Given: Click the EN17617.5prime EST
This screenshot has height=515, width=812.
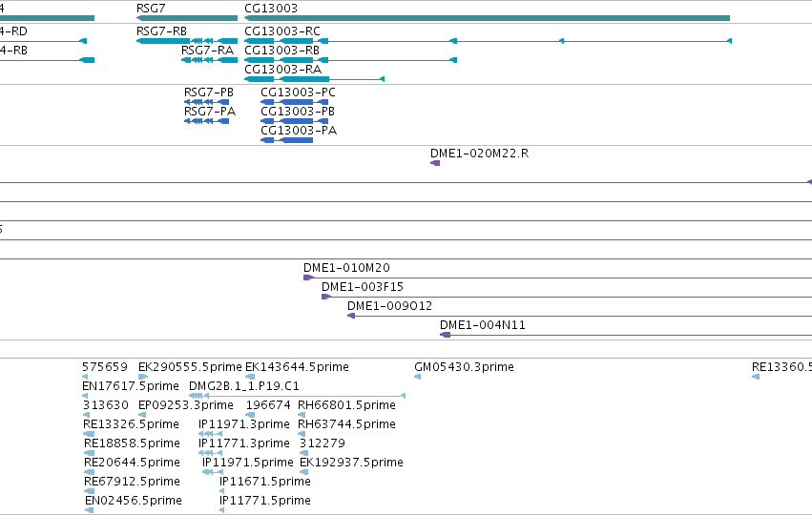Looking at the screenshot, I should point(86,396).
